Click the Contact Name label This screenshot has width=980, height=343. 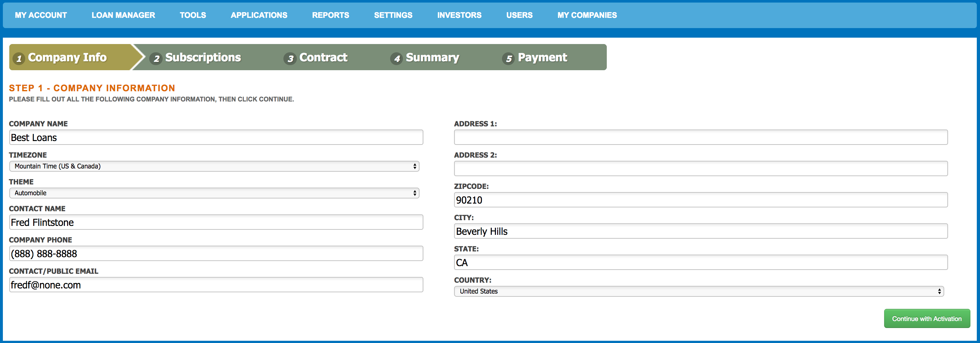(x=37, y=209)
